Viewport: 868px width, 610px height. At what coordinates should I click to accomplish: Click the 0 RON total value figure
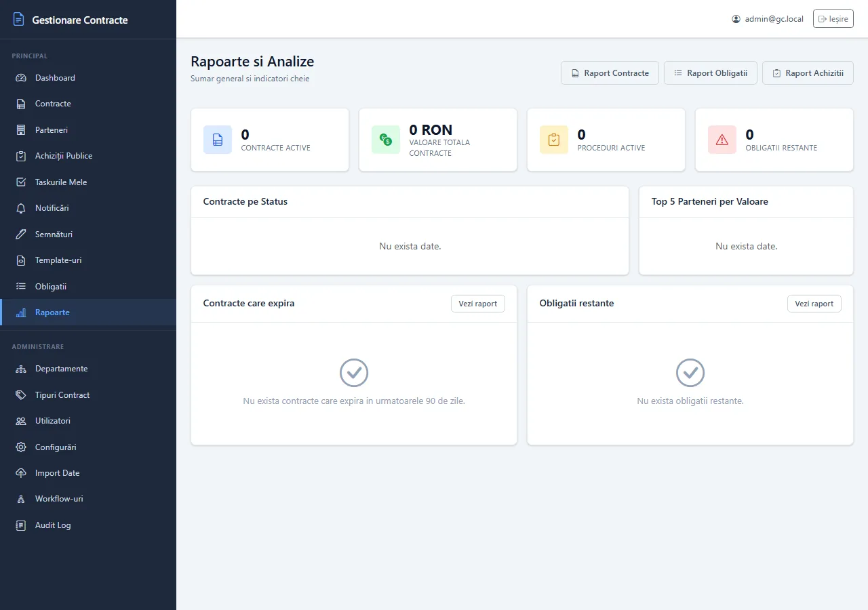pos(431,130)
